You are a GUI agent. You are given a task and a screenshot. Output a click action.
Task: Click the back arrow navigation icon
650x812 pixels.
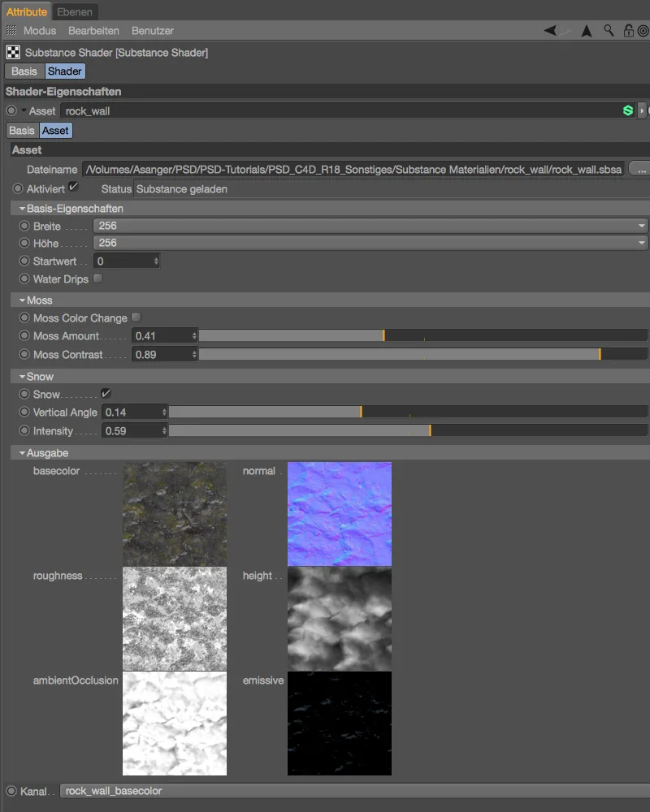[x=550, y=31]
